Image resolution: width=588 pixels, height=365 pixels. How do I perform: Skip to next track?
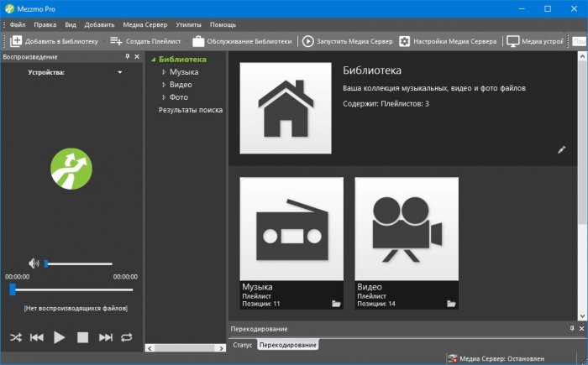(x=106, y=337)
